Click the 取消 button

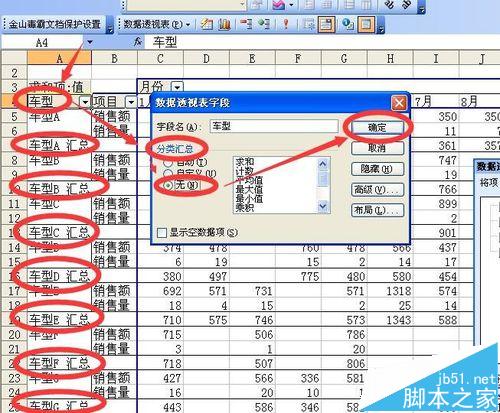[x=377, y=148]
